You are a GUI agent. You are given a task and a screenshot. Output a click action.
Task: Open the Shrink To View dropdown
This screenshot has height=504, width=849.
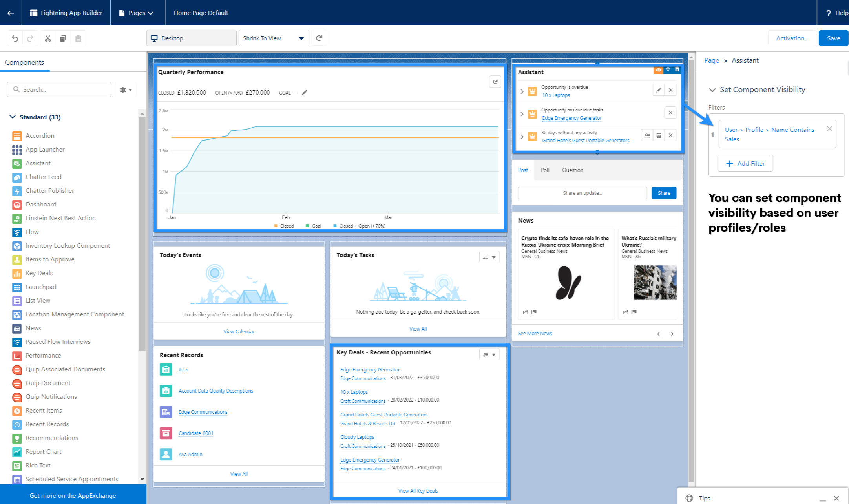click(274, 38)
